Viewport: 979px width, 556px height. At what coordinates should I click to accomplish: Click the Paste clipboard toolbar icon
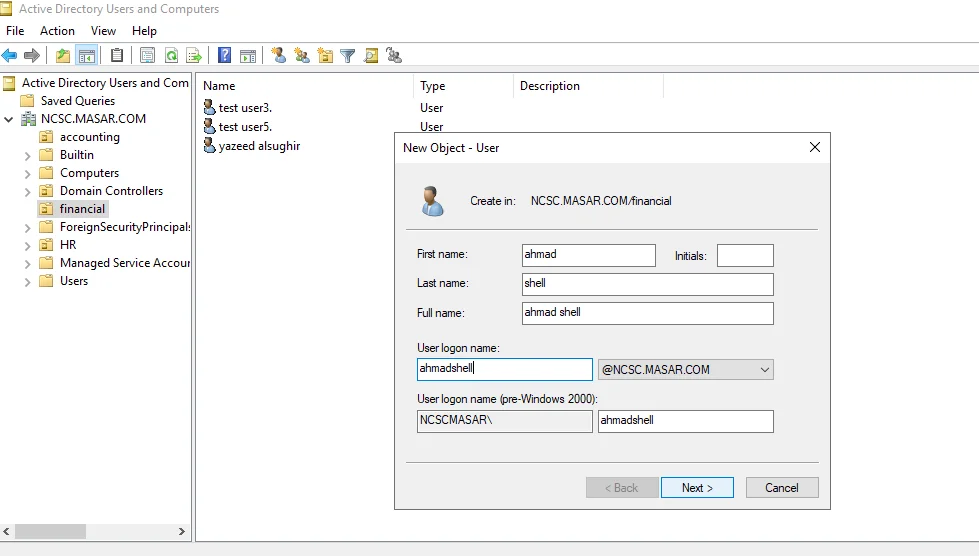[x=117, y=56]
